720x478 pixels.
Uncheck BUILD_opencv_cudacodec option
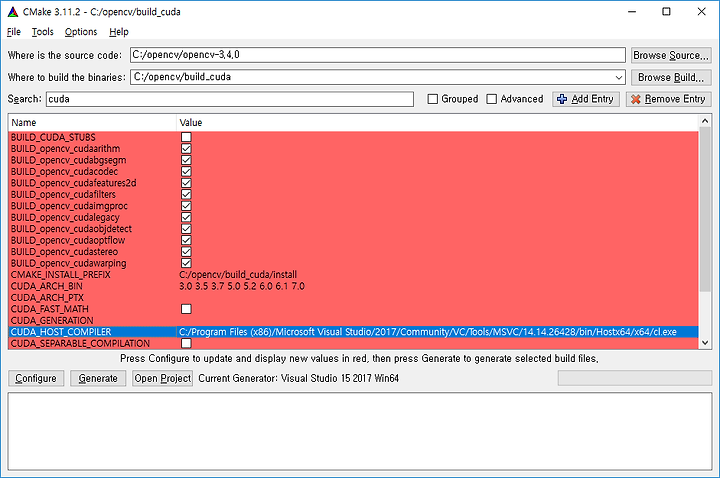point(186,172)
